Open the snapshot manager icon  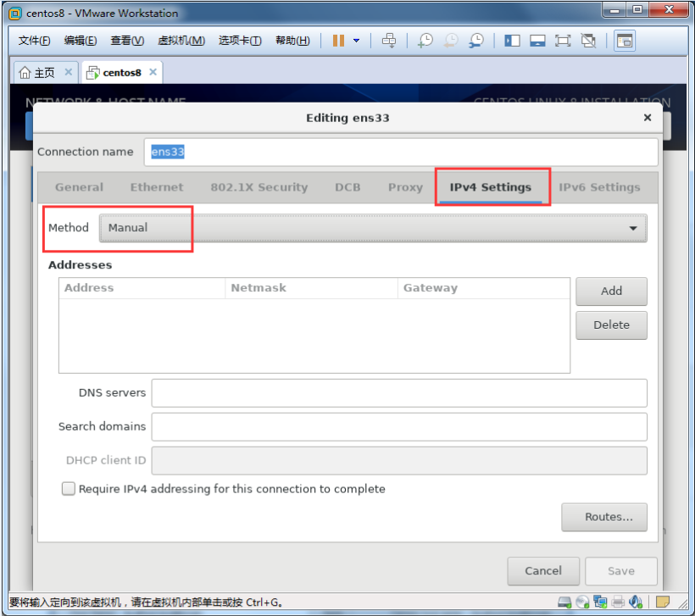pos(477,41)
